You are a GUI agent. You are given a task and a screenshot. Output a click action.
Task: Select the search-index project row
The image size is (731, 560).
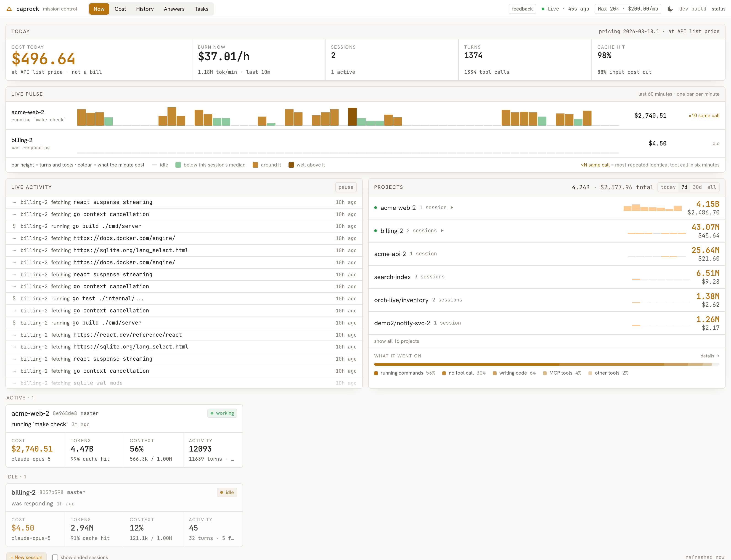tap(547, 277)
